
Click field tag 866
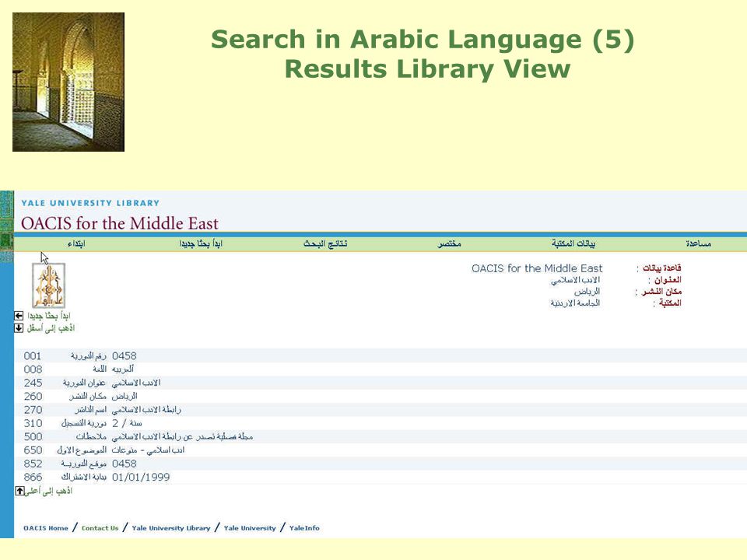pyautogui.click(x=33, y=477)
